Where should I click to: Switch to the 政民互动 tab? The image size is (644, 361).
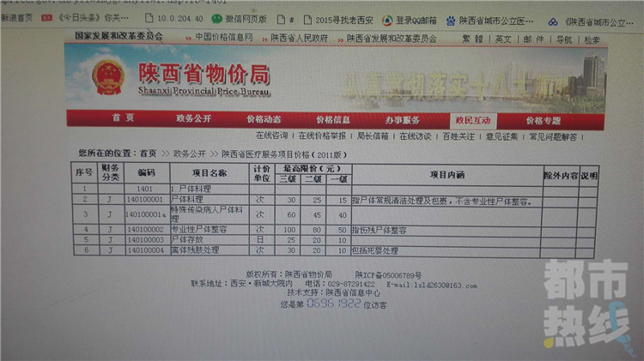473,120
